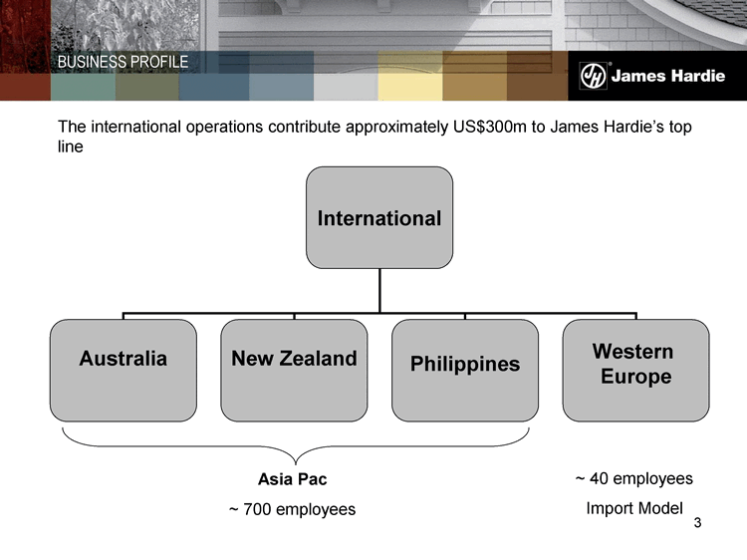This screenshot has width=747, height=560.
Task: Select the ~ 40 employees text
Action: point(633,479)
